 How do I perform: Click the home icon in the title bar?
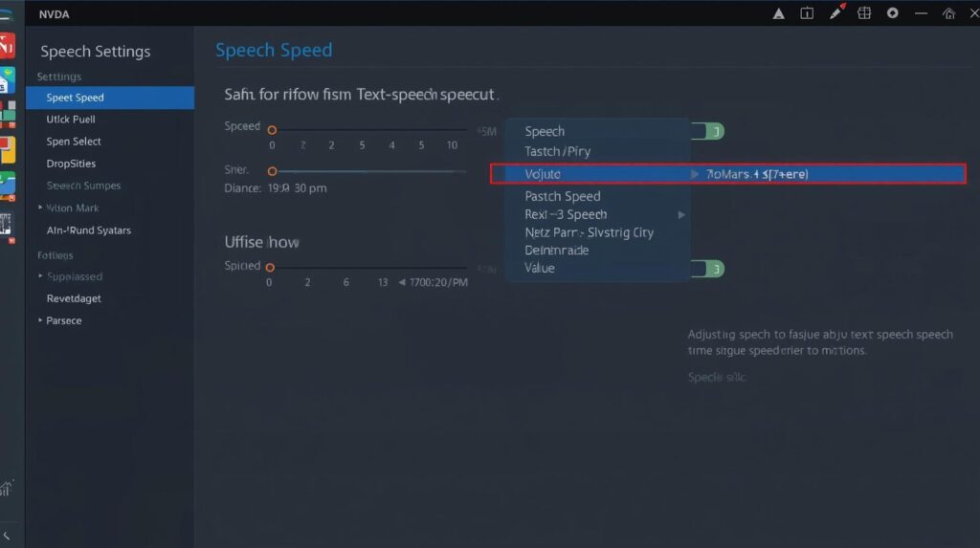[948, 13]
